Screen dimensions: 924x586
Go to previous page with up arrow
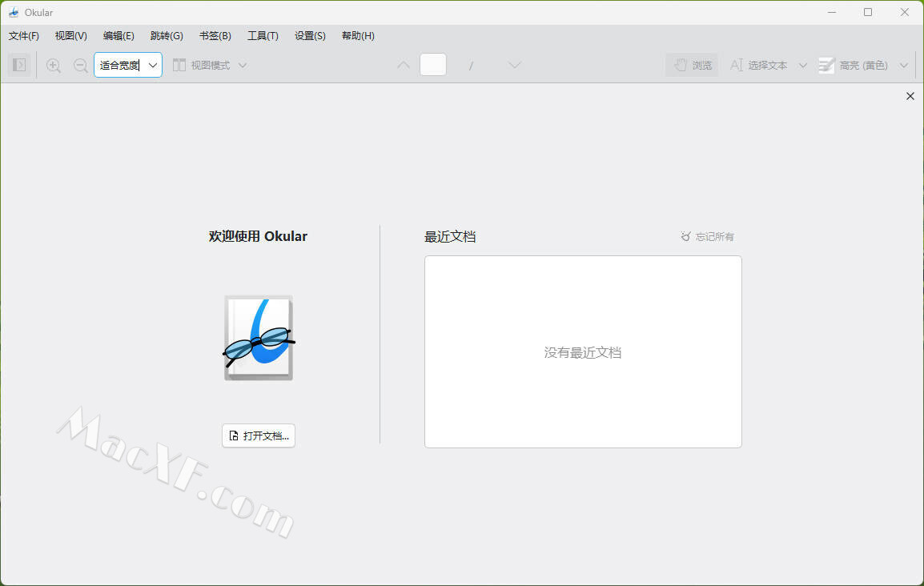(404, 65)
